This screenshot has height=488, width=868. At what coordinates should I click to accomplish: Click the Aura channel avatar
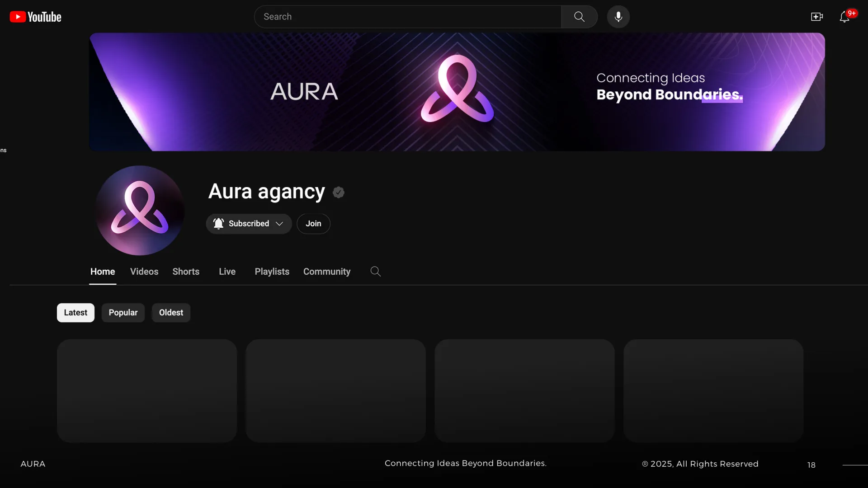pos(140,210)
